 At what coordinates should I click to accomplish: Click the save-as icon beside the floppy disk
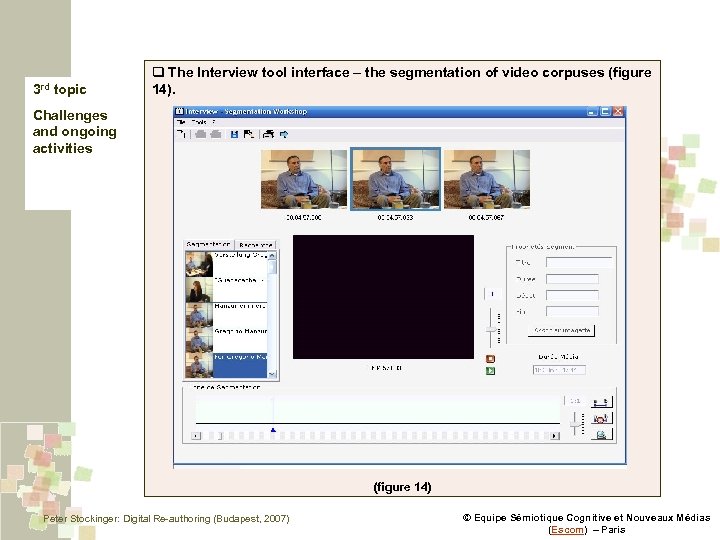[x=248, y=134]
